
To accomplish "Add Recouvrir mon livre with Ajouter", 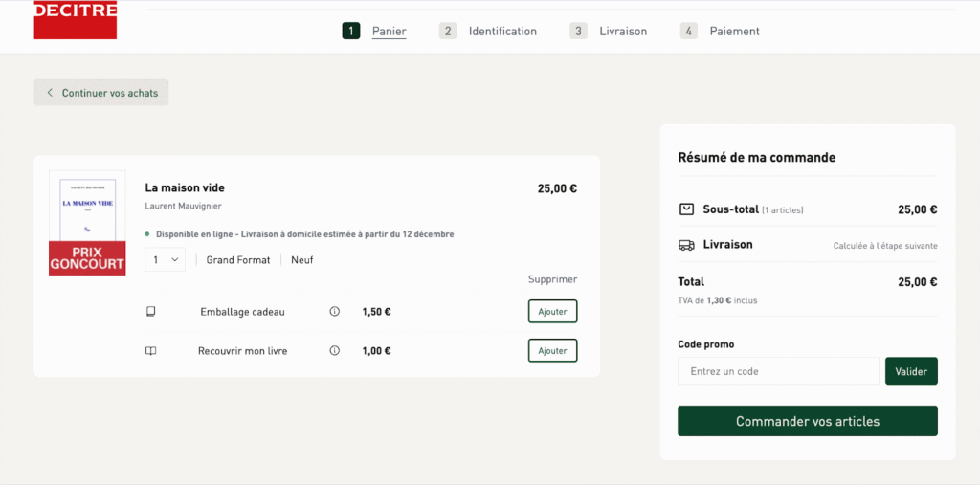I will pos(552,351).
